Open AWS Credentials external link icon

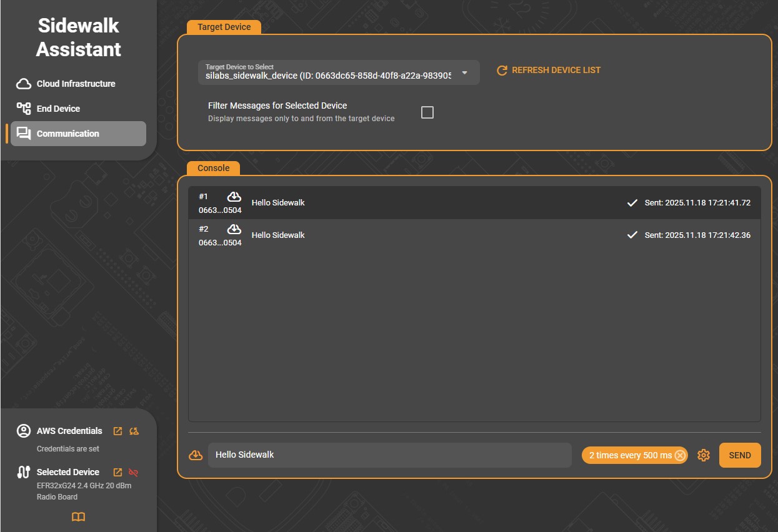(x=117, y=431)
